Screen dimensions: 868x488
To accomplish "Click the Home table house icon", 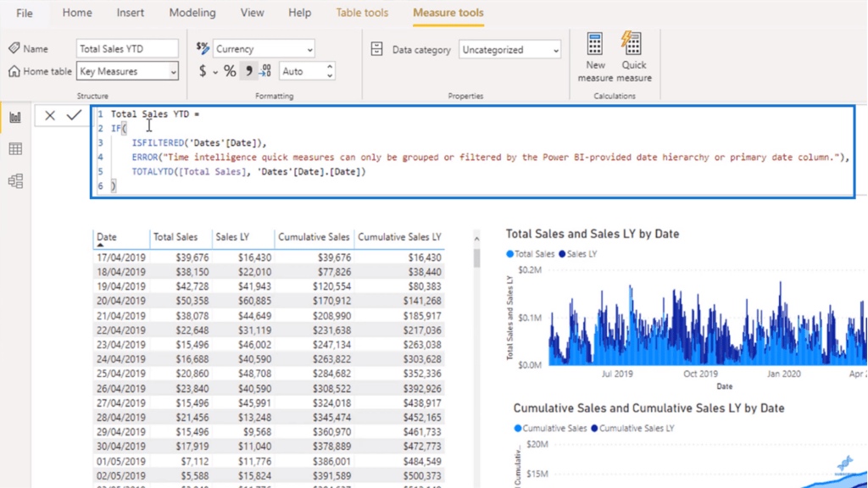I will point(14,71).
